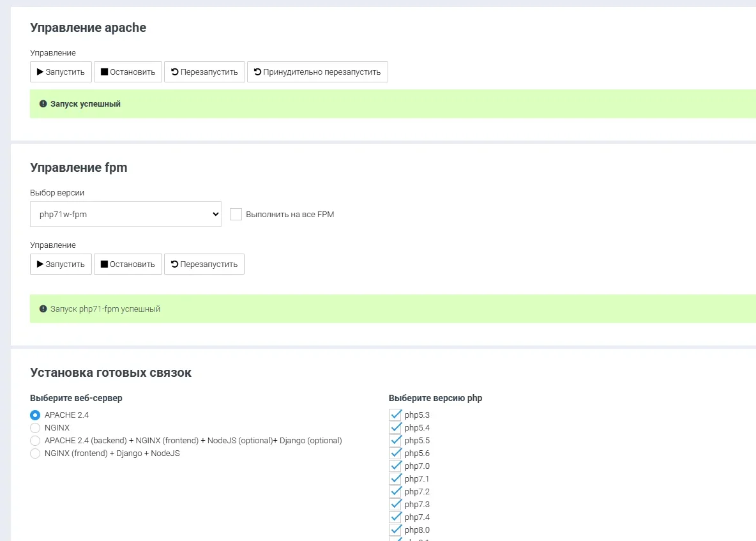Enable the Выполнить на все FPM checkbox

(x=236, y=215)
